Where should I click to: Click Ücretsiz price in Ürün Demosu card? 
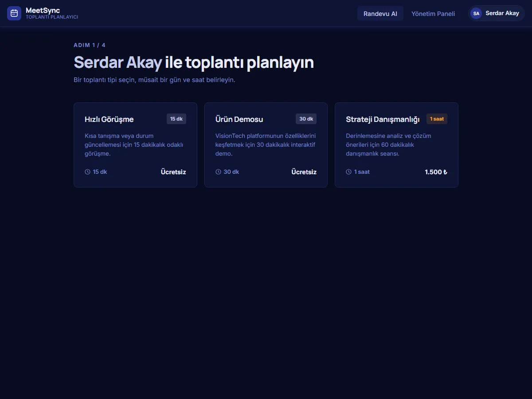304,172
